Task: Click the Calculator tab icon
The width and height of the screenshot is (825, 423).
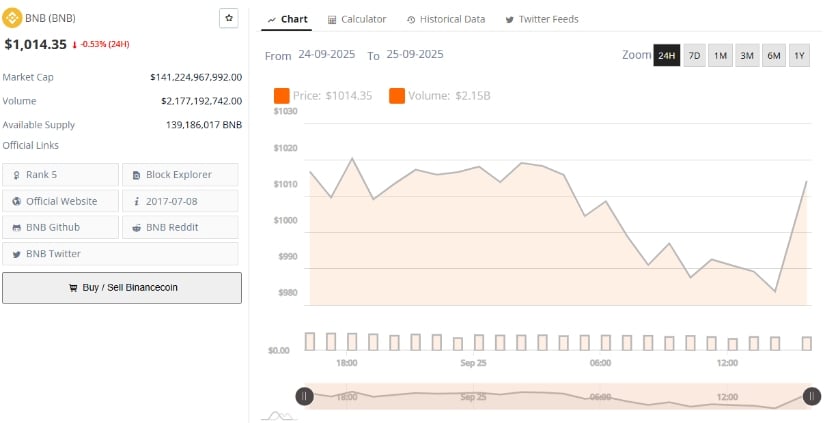Action: pyautogui.click(x=332, y=20)
